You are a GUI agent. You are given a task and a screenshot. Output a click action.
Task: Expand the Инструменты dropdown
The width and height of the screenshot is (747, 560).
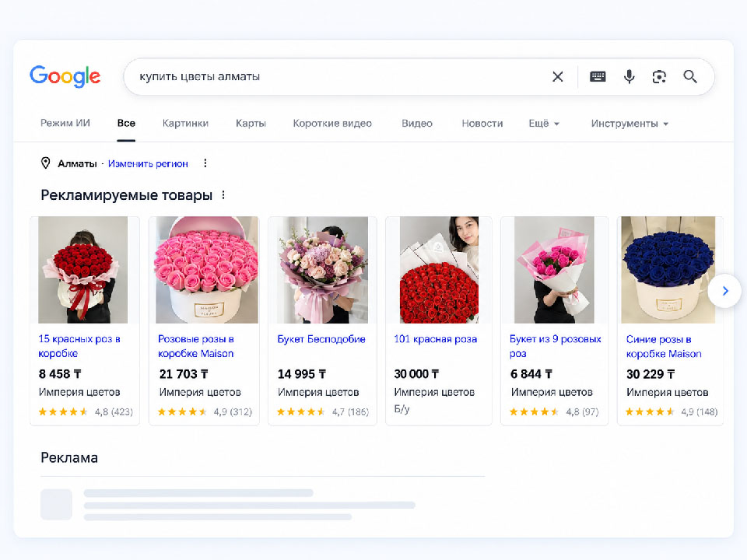[x=630, y=124]
